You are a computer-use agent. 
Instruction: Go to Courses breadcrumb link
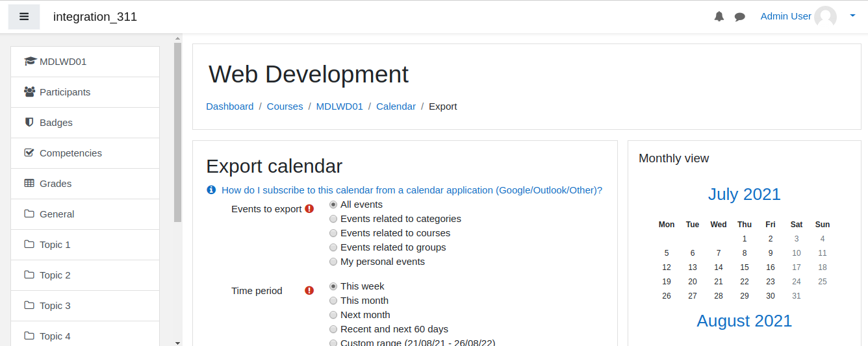(x=285, y=106)
